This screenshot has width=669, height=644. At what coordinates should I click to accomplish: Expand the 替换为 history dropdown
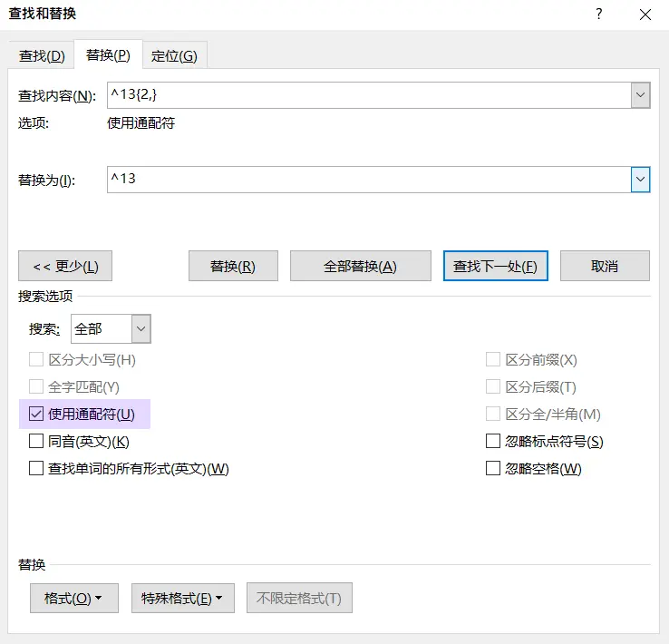641,180
